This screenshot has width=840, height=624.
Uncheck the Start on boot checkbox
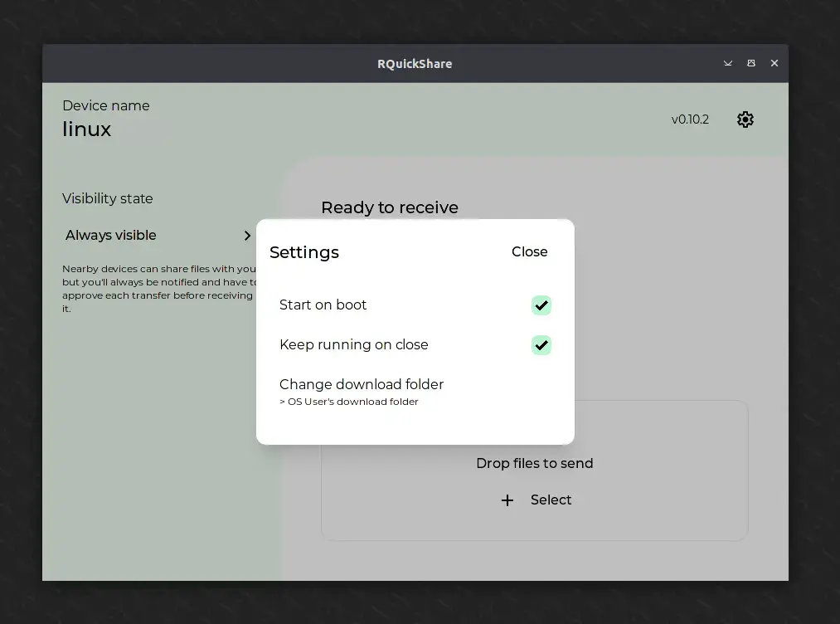541,305
